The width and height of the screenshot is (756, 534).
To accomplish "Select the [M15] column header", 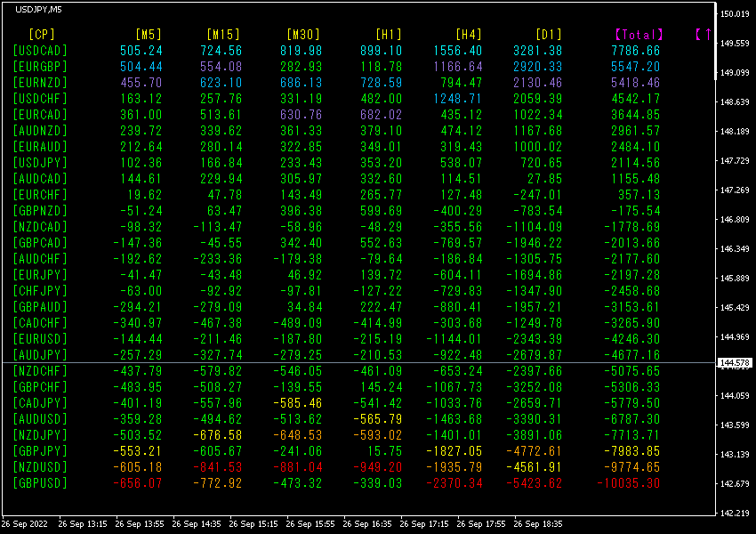I will point(223,35).
